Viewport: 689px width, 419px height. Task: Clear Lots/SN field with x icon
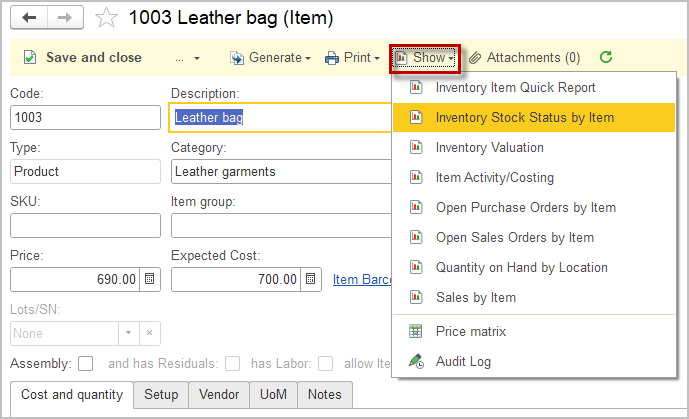point(148,333)
